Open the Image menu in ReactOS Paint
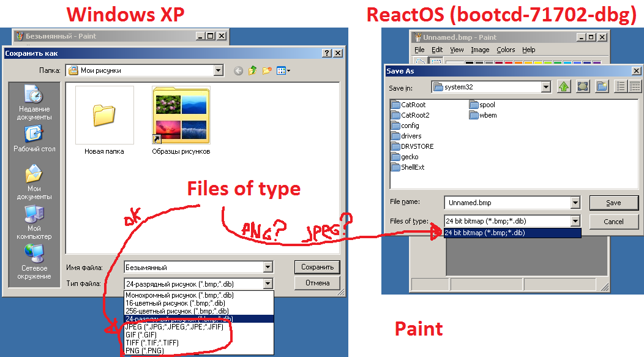This screenshot has width=644, height=357. (480, 50)
